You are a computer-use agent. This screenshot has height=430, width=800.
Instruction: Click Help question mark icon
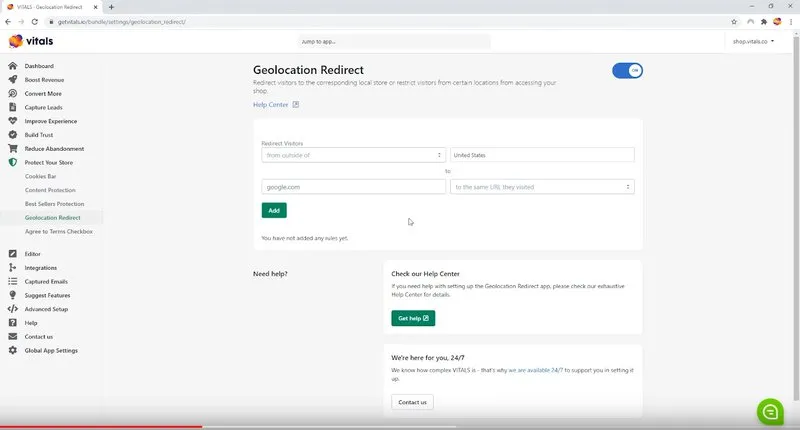13,322
